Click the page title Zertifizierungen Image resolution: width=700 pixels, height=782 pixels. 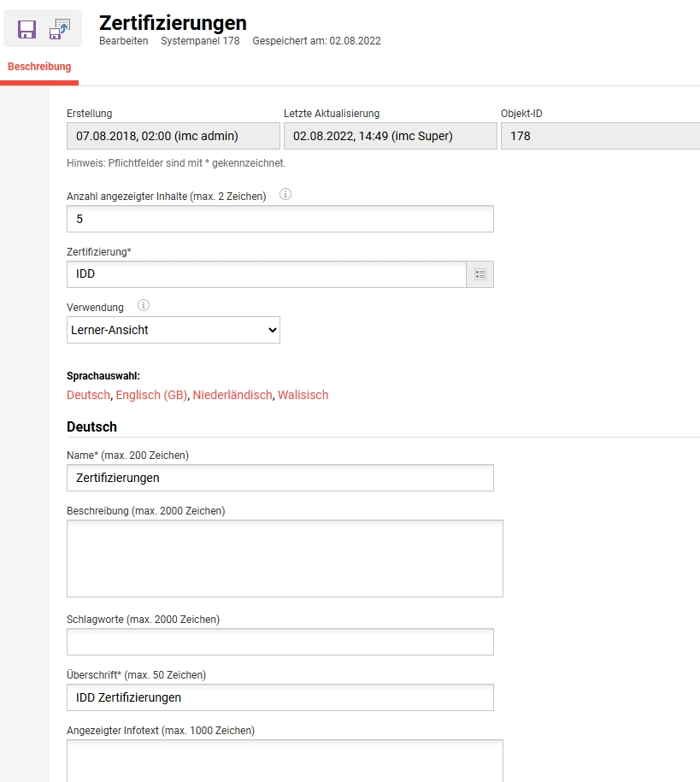pyautogui.click(x=173, y=23)
